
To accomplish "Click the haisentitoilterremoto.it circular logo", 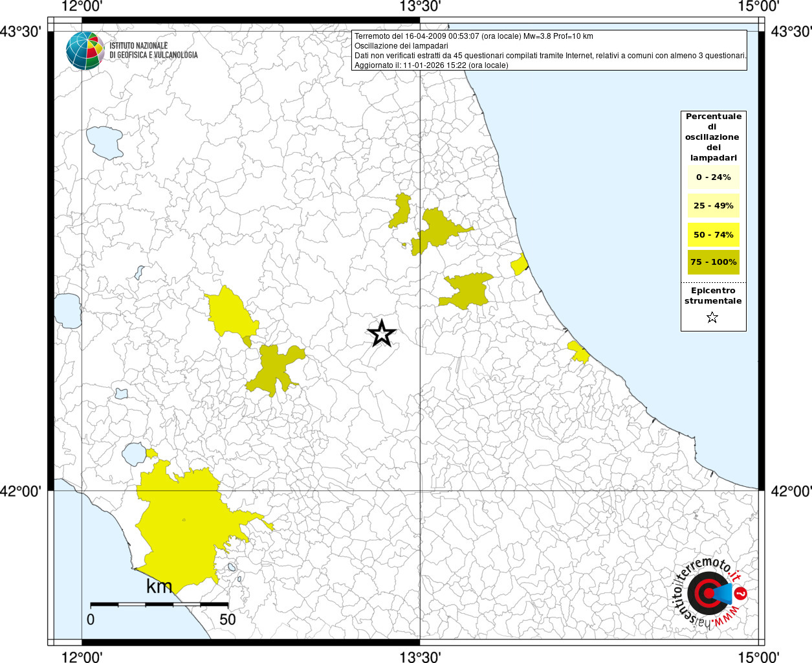I will point(710,593).
